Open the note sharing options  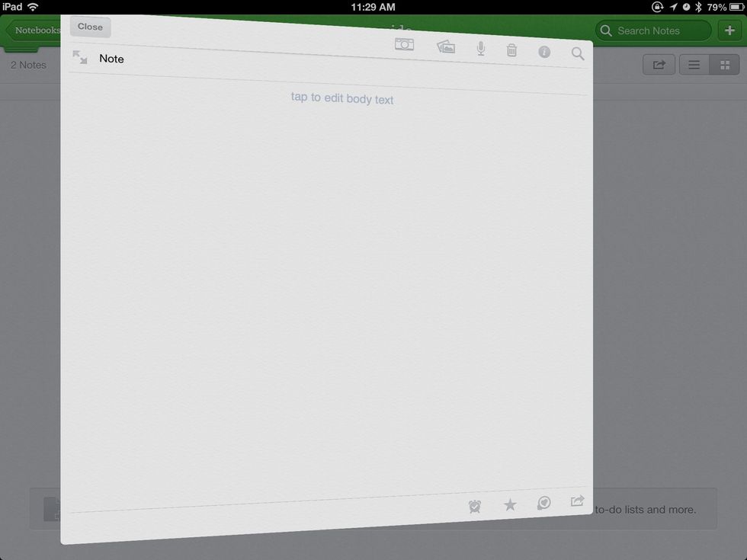(577, 501)
